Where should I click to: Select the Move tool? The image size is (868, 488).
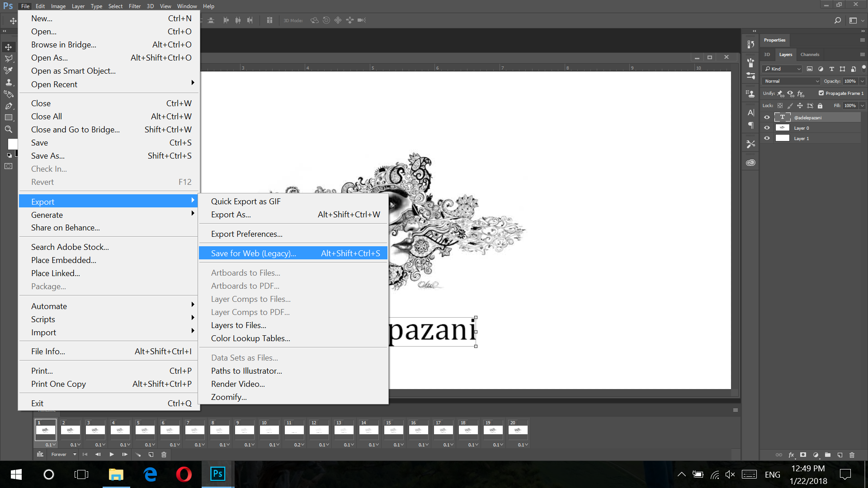(x=8, y=47)
